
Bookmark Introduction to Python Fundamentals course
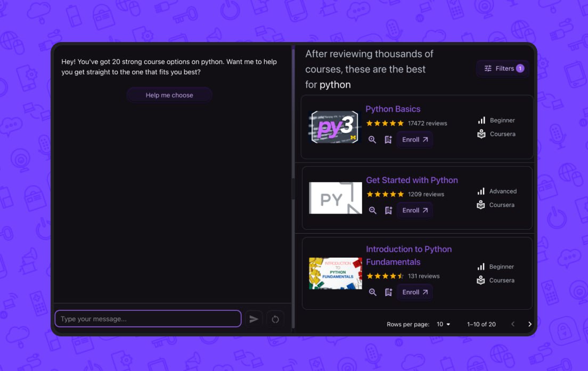(388, 292)
